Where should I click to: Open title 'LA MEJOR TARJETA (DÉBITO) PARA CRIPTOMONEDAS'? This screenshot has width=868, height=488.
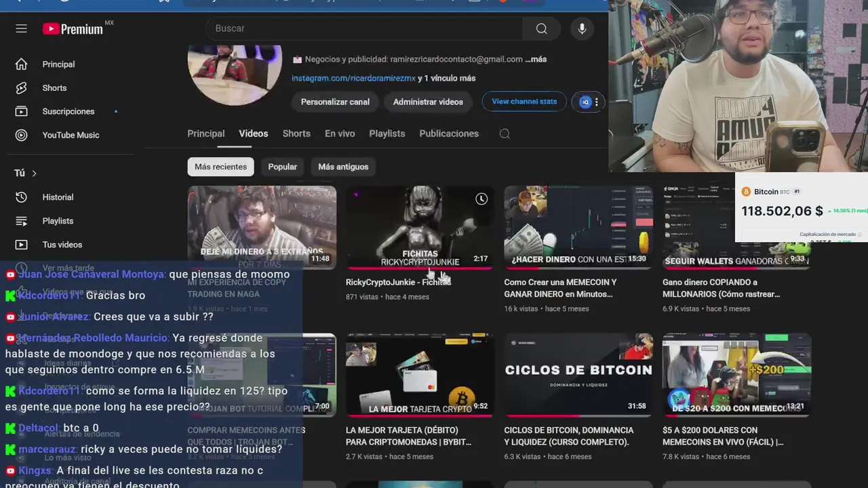tap(408, 436)
